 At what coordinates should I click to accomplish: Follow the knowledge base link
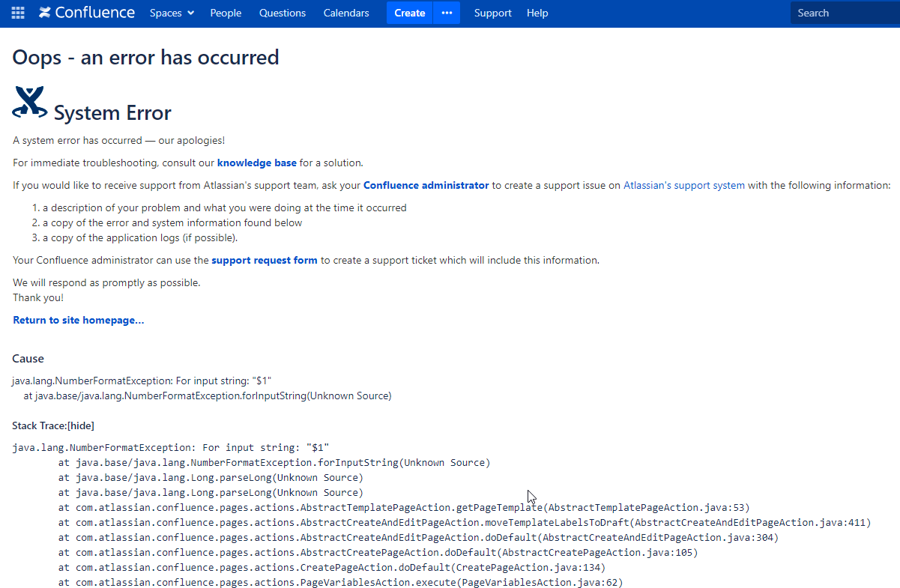[x=257, y=163]
